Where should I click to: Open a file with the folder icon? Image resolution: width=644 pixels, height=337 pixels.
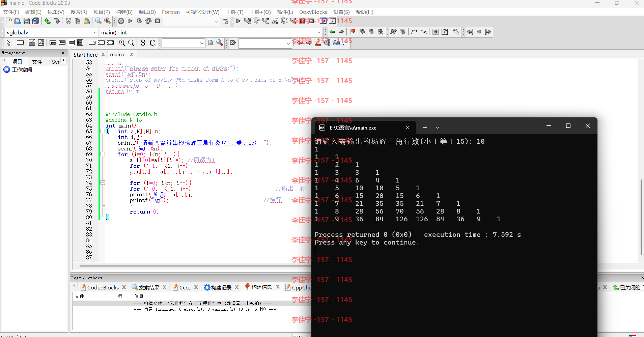tap(18, 21)
